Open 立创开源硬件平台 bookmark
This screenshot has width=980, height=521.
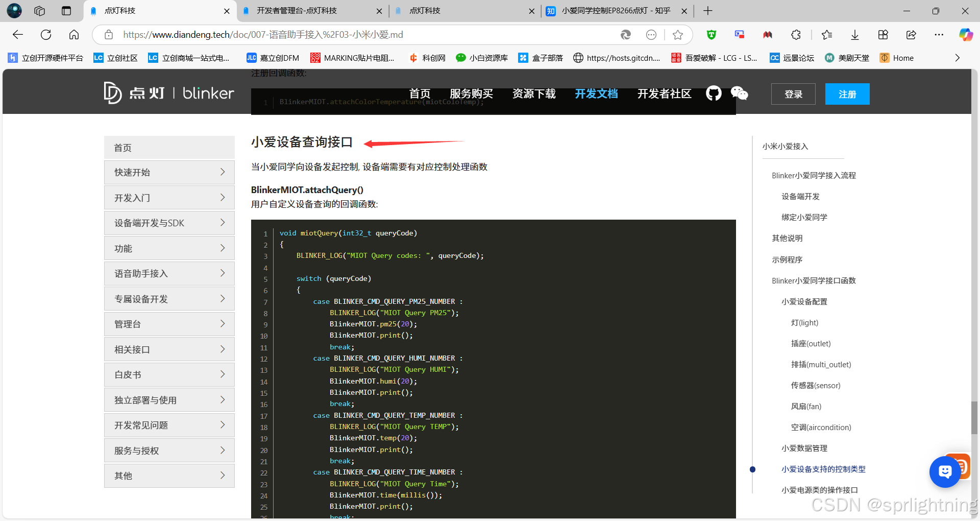46,58
